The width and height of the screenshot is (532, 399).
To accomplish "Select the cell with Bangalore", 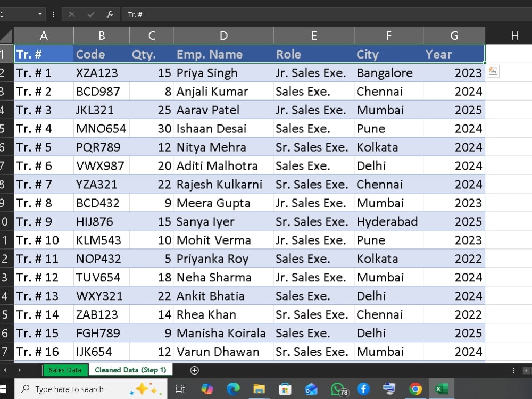I will pyautogui.click(x=389, y=72).
